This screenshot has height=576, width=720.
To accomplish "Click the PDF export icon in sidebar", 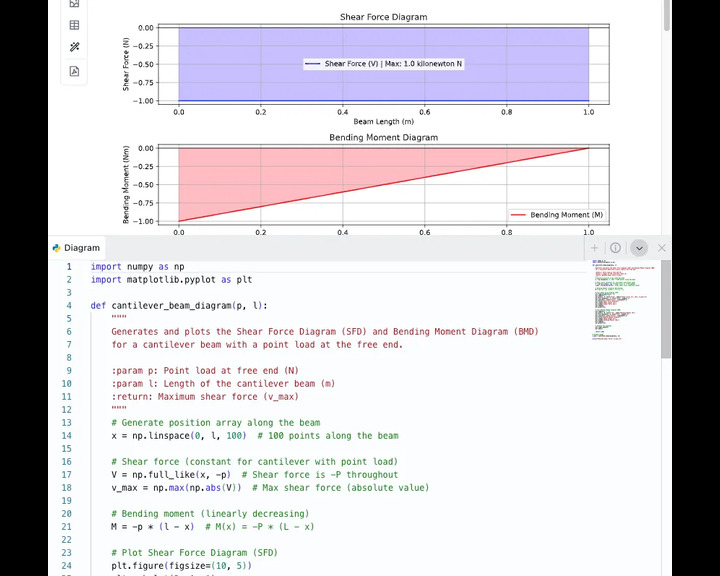I will point(74,71).
